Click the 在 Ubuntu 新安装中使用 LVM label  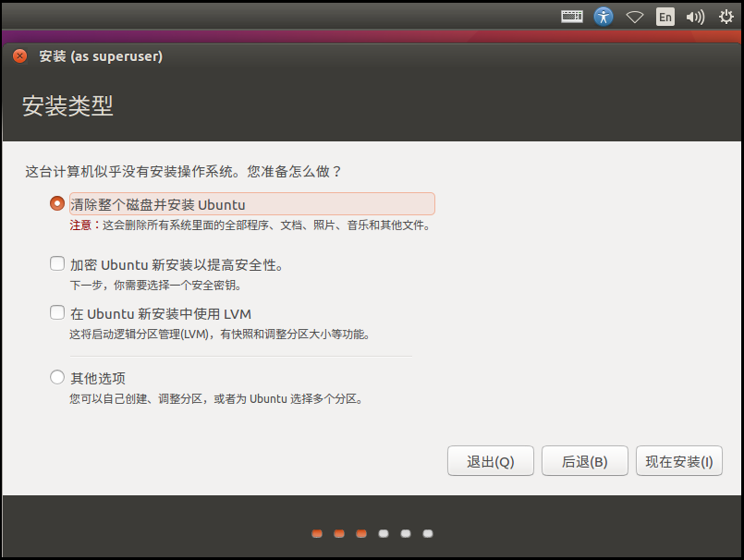tap(161, 314)
